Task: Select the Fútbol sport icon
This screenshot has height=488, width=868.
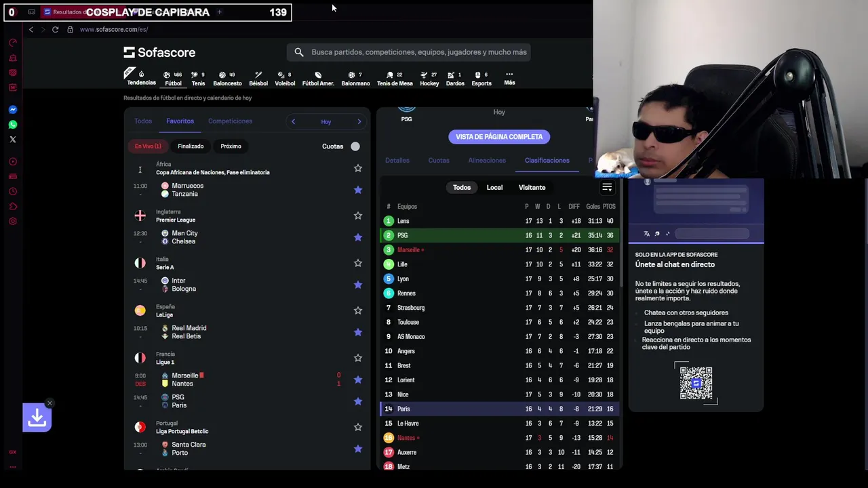Action: click(173, 79)
